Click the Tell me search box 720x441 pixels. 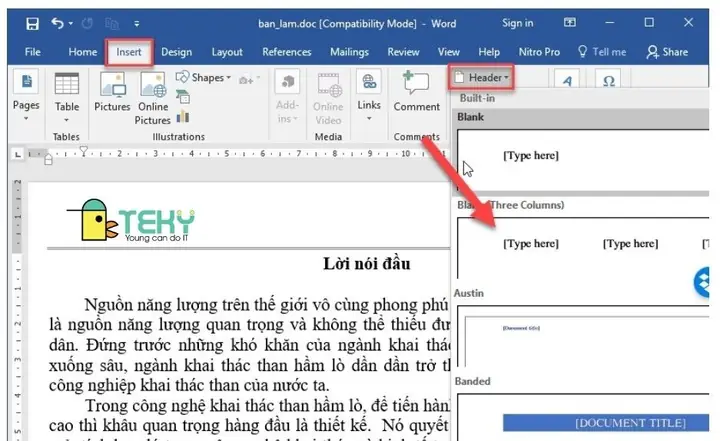tap(602, 52)
